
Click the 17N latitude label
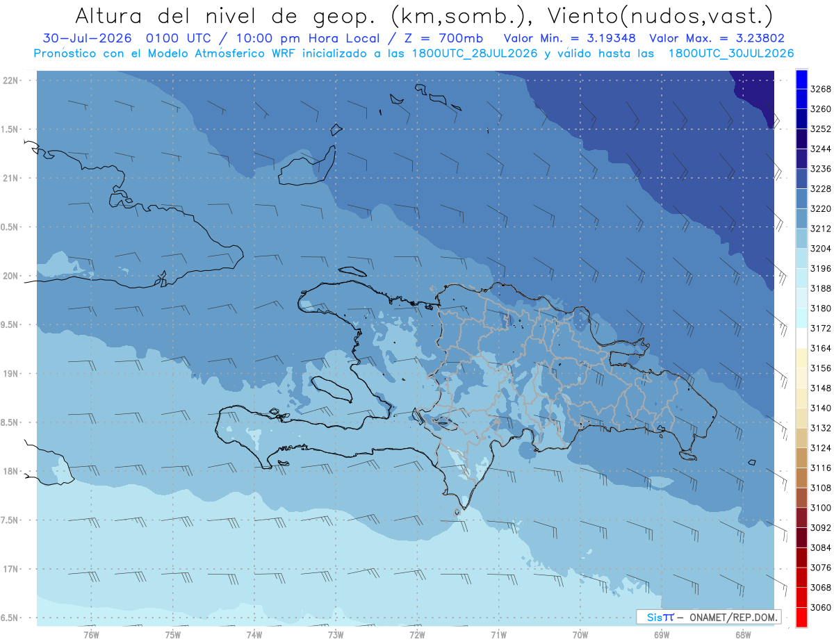click(10, 569)
